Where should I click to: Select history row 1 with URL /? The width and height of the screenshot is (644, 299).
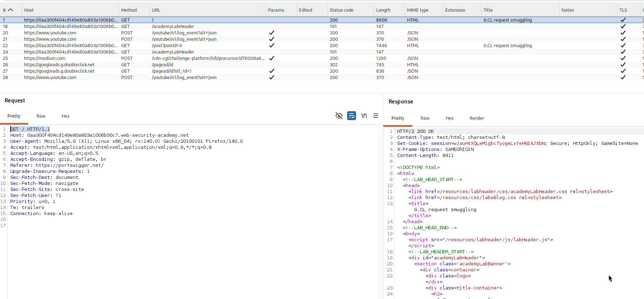click(x=322, y=20)
